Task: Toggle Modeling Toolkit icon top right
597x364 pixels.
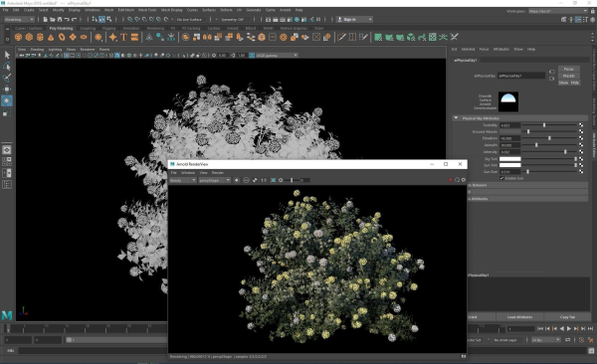Action: click(564, 20)
